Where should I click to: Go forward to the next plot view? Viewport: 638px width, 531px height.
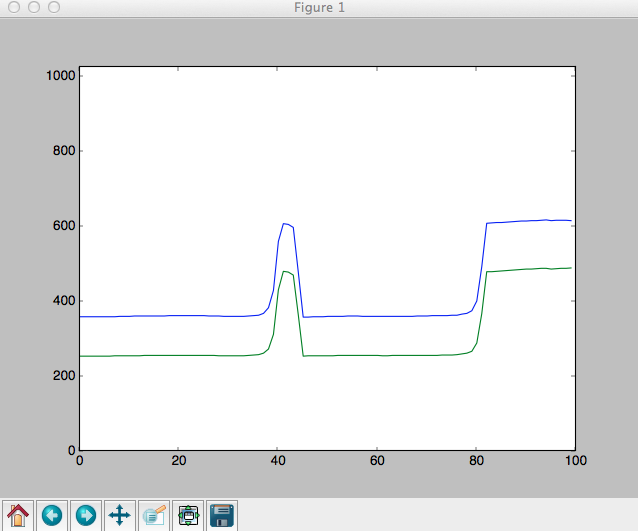tap(86, 515)
